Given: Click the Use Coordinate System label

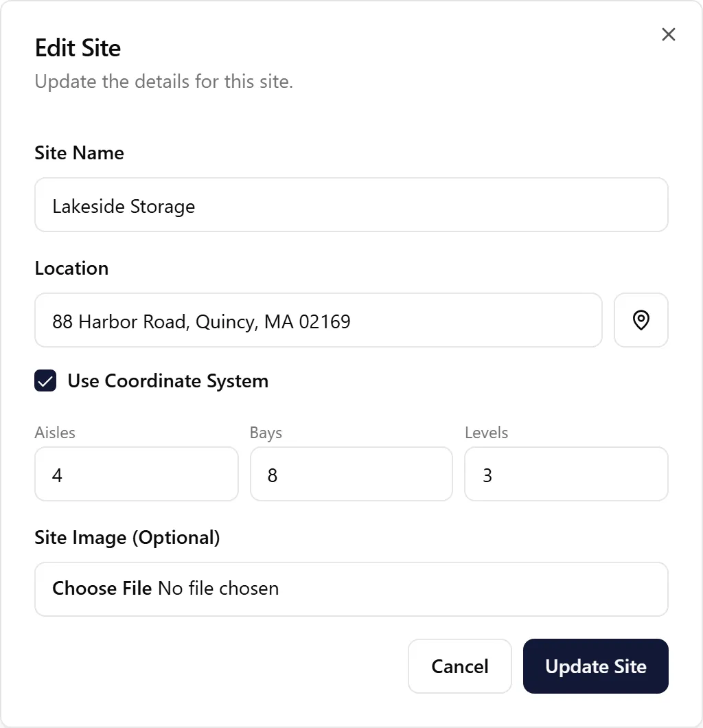Looking at the screenshot, I should point(168,381).
